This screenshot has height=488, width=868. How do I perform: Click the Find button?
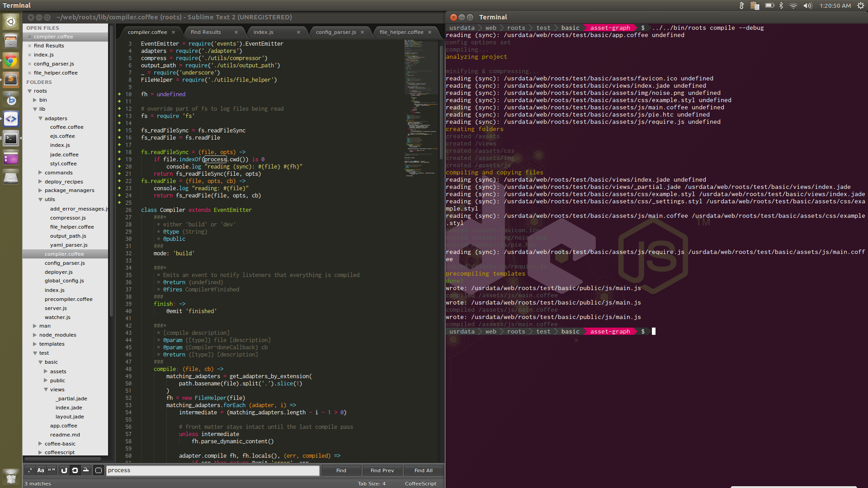[341, 470]
